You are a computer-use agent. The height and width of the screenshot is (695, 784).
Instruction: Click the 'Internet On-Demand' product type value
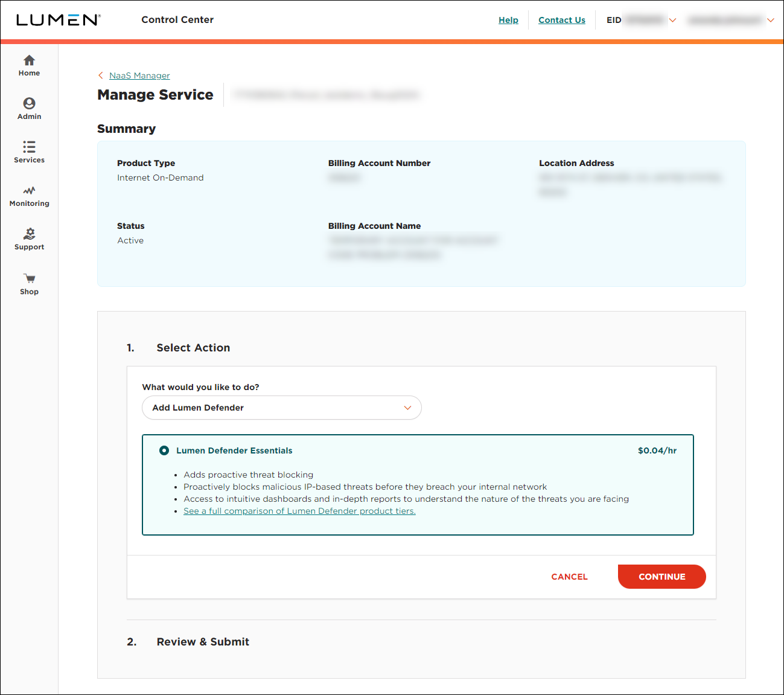[161, 178]
